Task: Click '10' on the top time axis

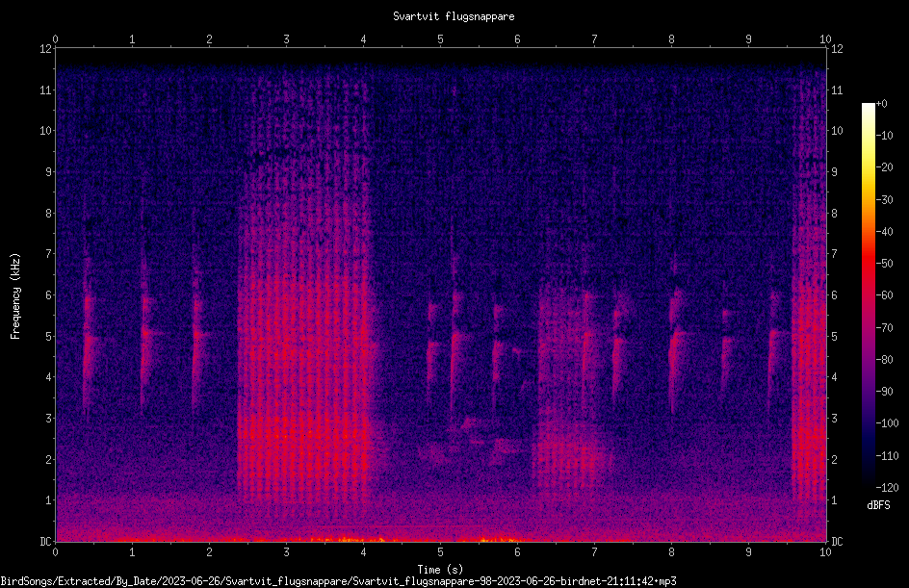Action: click(825, 39)
